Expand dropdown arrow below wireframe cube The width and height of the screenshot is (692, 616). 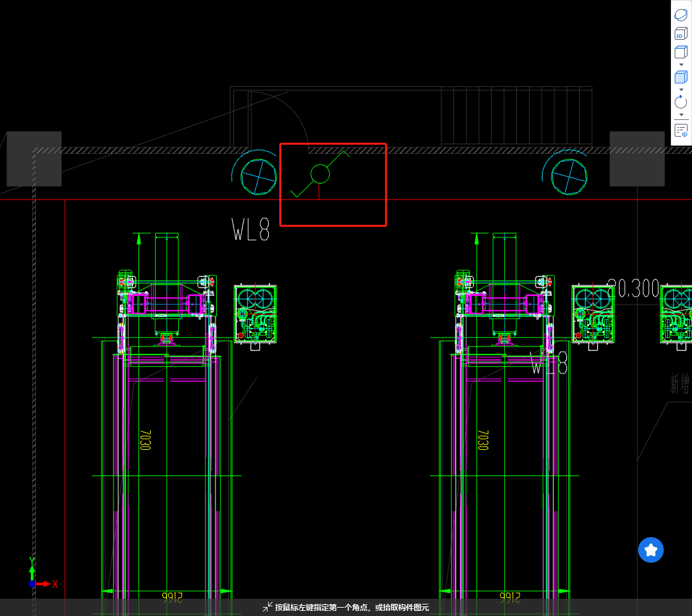pos(680,65)
